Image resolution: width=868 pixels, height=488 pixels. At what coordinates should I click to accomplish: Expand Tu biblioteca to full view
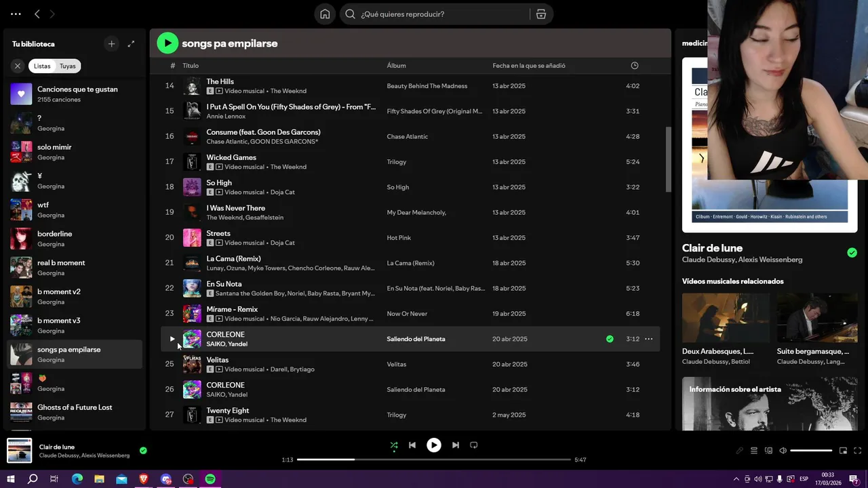point(131,44)
